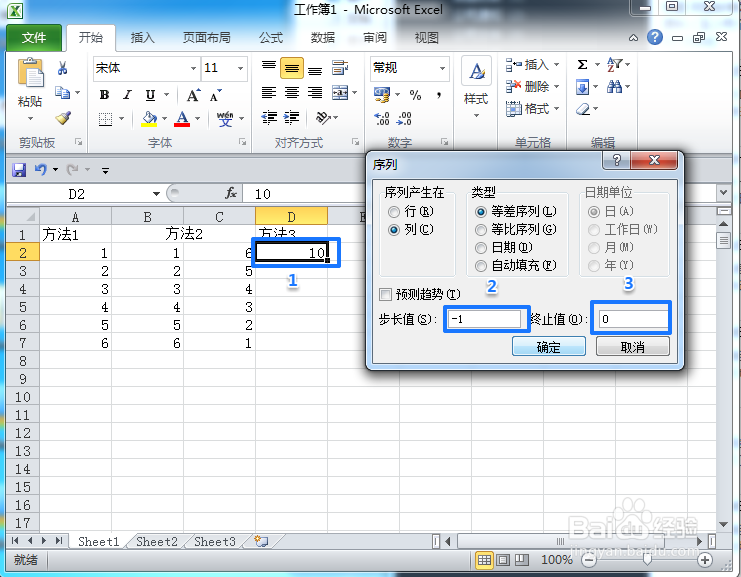
Task: Click the phonetic guide wén icon
Action: (x=225, y=119)
